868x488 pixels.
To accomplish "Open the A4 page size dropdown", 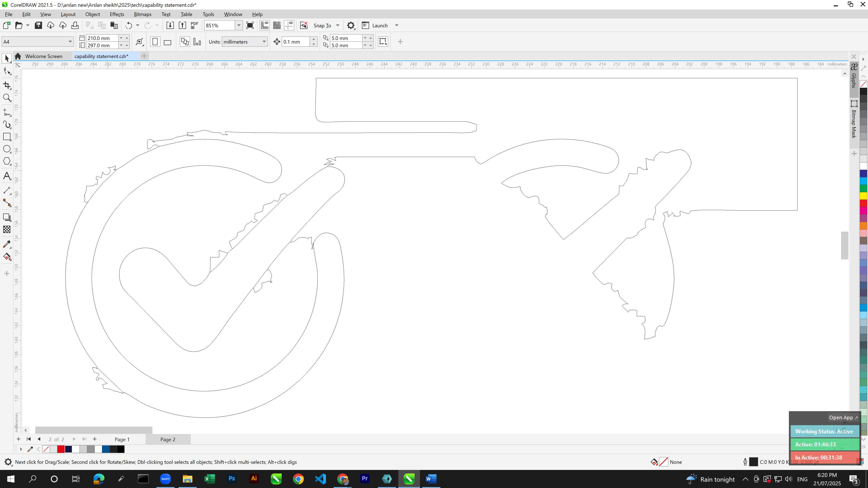I will pyautogui.click(x=70, y=42).
